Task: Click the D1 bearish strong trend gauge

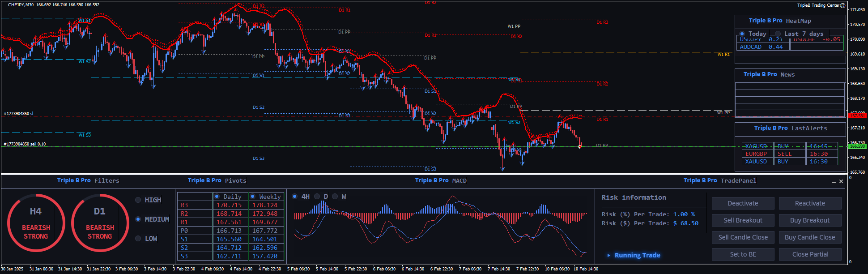Action: coord(100,223)
